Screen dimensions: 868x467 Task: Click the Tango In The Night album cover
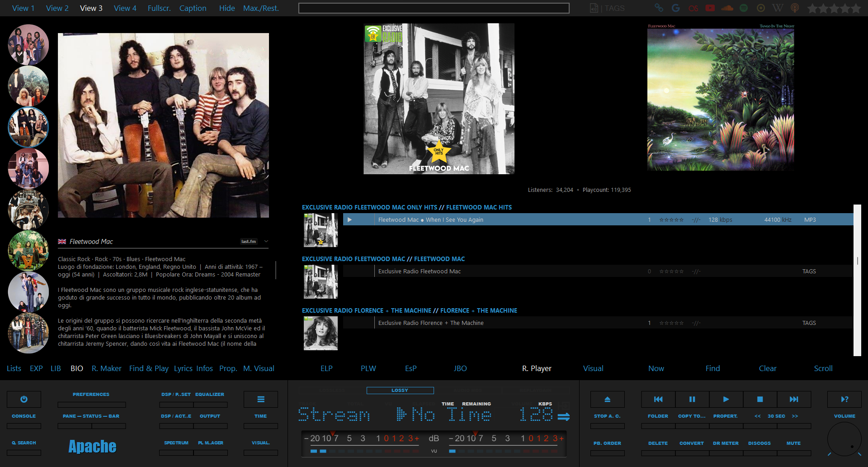pyautogui.click(x=721, y=97)
